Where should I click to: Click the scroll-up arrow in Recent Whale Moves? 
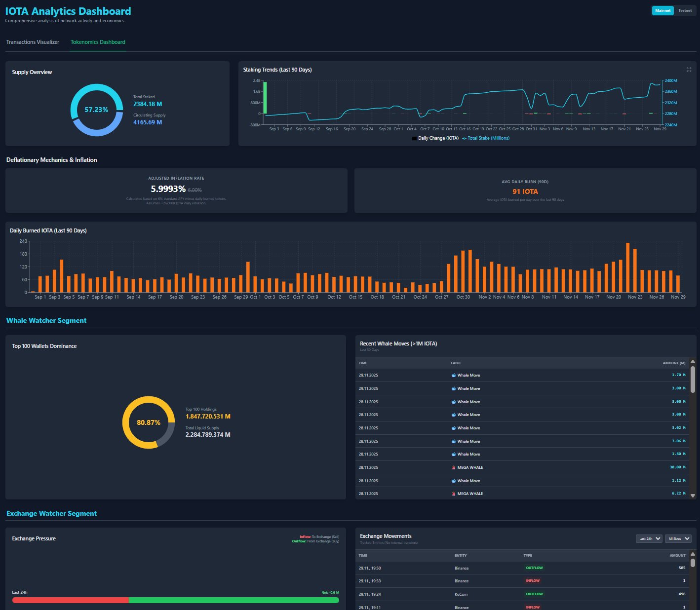(693, 362)
